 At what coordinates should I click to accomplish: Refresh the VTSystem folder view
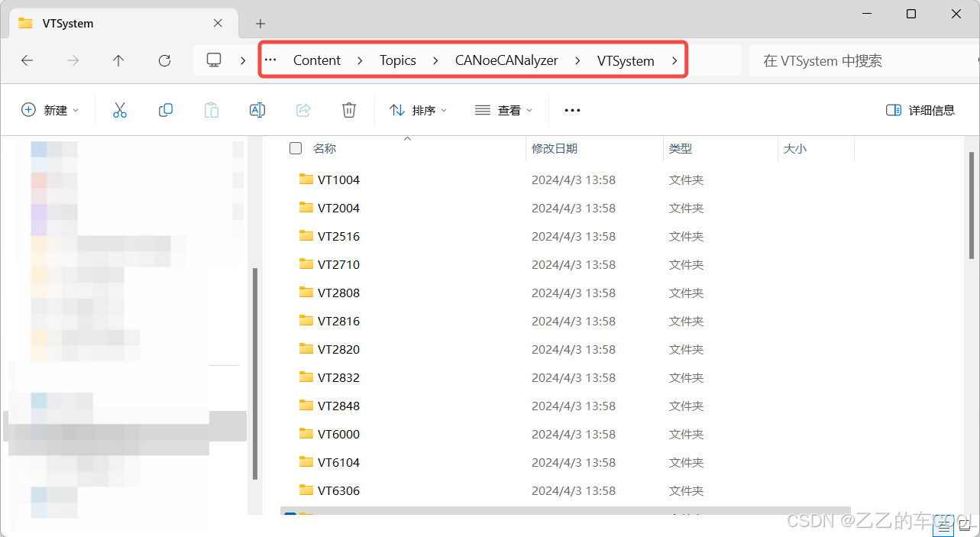coord(164,60)
